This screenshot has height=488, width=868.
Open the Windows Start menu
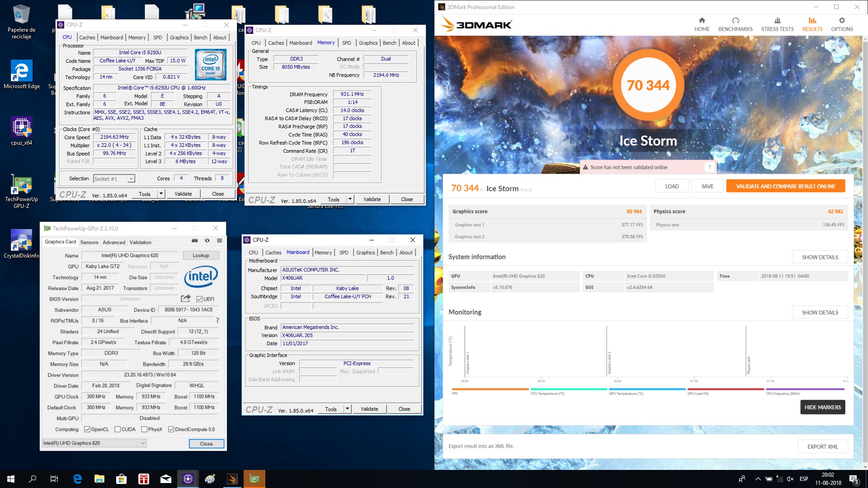(11, 479)
